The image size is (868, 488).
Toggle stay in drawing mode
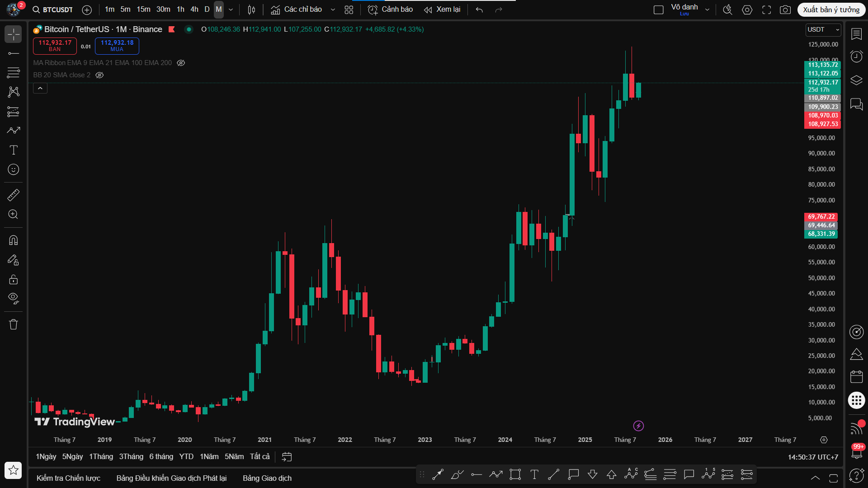click(x=14, y=260)
